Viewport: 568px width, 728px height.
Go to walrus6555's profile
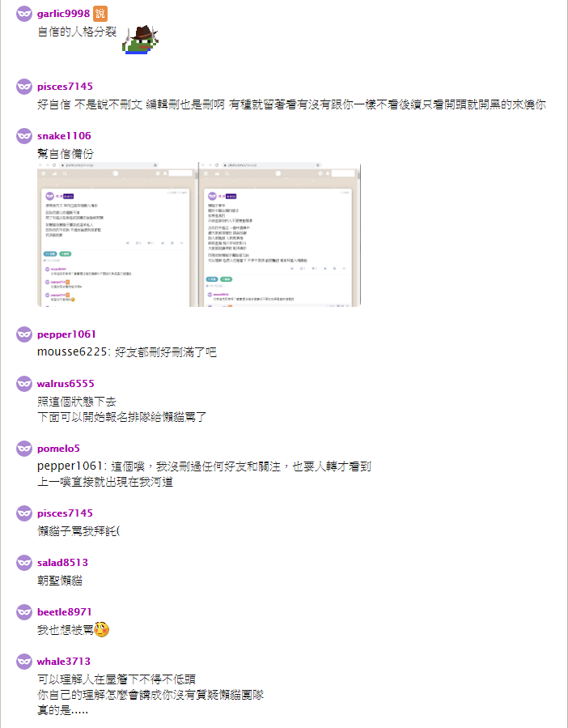66,384
